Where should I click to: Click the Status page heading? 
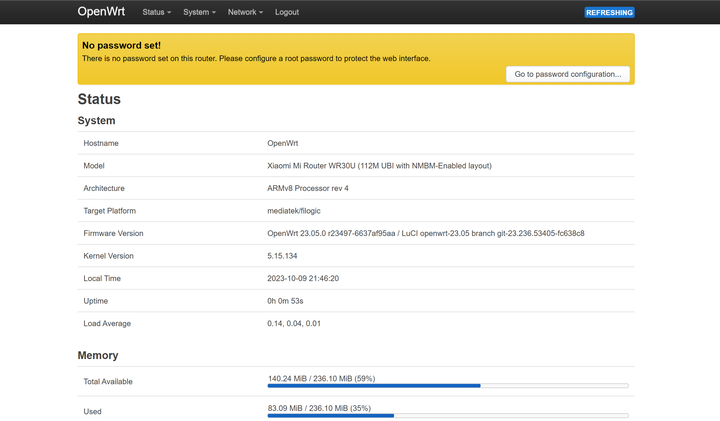coord(99,99)
